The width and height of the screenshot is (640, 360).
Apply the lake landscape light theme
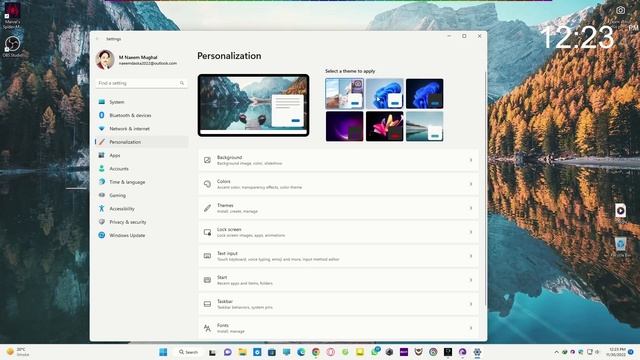(424, 127)
